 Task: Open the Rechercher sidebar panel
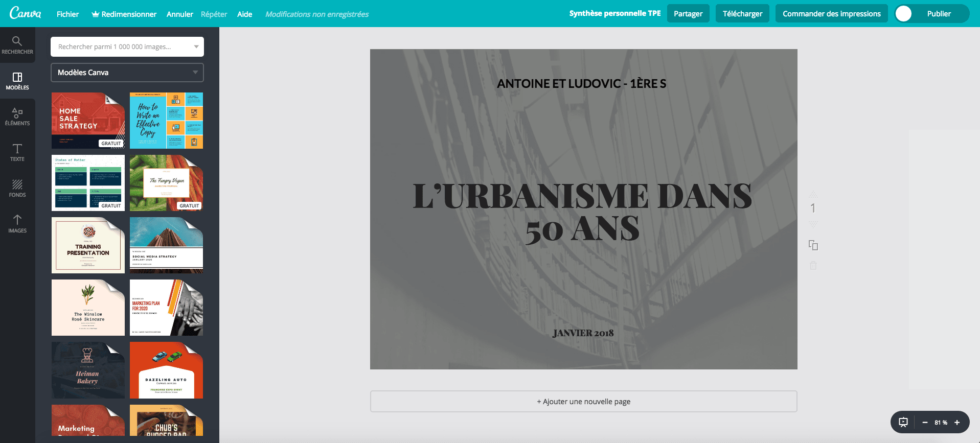(x=17, y=45)
